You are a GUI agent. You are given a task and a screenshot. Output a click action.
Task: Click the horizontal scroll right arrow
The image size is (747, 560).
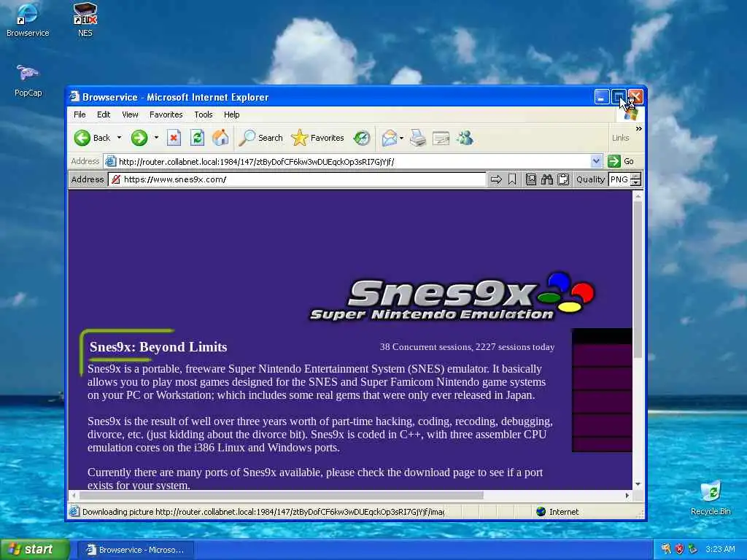pyautogui.click(x=627, y=496)
